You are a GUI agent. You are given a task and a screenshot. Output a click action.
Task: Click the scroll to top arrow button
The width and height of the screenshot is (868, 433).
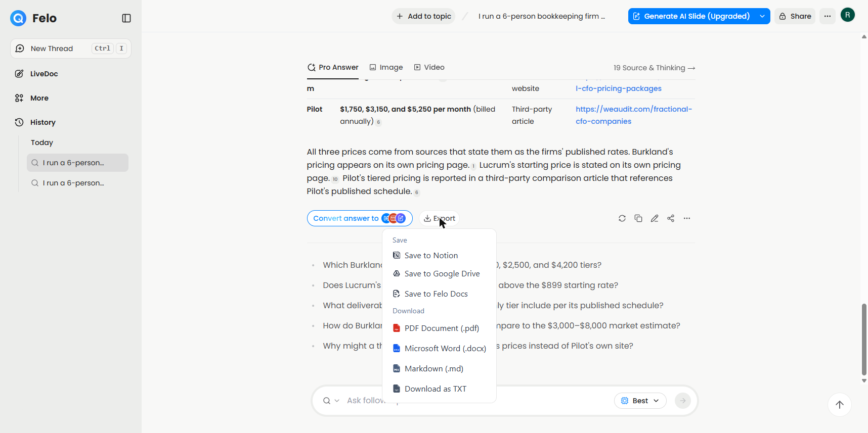[x=840, y=405]
